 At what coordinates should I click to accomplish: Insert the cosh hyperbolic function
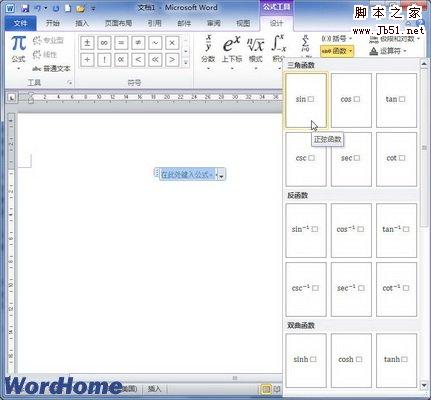tap(351, 361)
